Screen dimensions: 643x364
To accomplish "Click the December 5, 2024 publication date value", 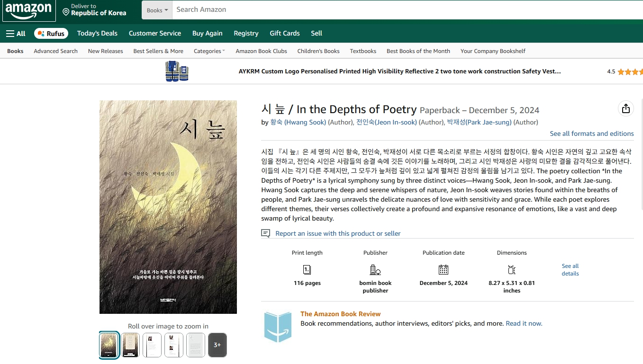I will coord(444,283).
